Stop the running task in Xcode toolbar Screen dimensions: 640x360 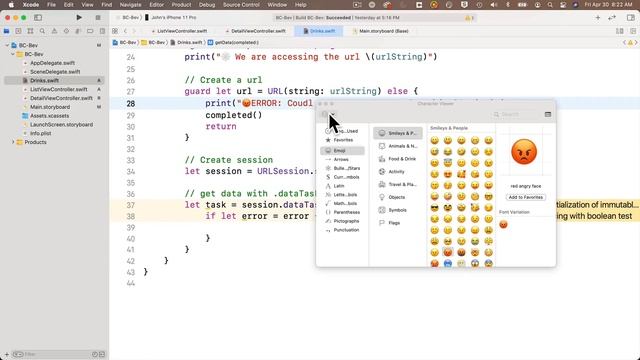(x=98, y=18)
